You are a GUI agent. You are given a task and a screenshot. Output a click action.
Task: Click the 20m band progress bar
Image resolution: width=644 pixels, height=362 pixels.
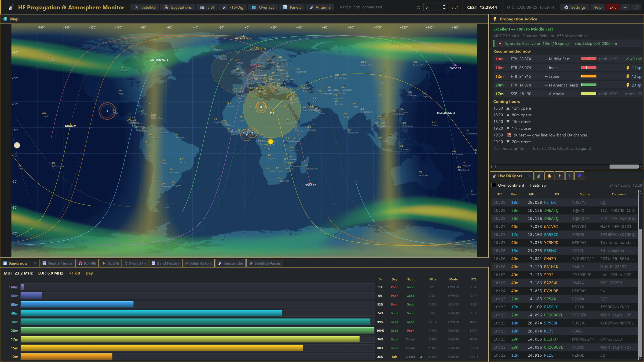[x=197, y=331]
